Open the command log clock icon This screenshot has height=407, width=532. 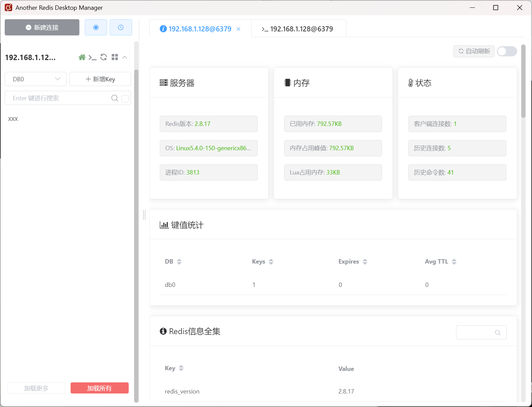click(x=121, y=27)
